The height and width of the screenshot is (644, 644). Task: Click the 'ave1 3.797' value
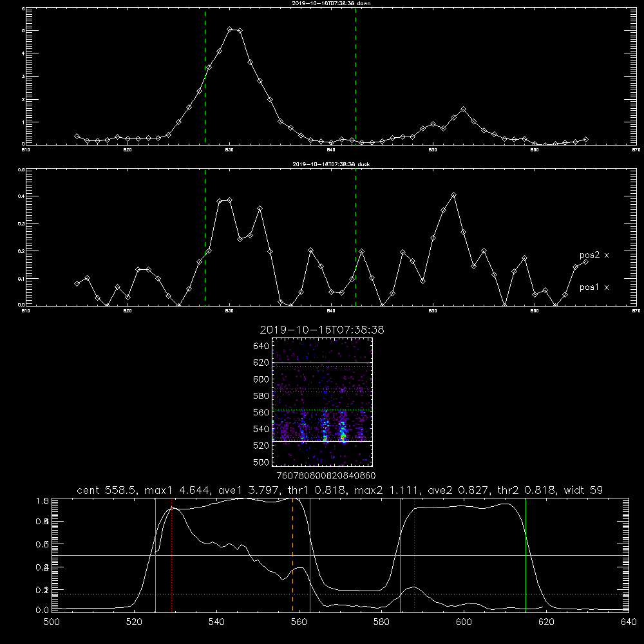pos(249,490)
